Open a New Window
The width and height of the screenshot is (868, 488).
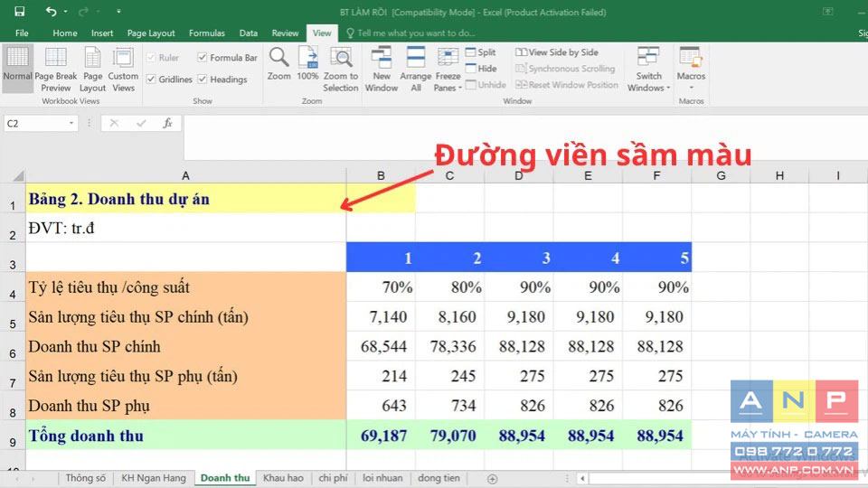click(382, 69)
